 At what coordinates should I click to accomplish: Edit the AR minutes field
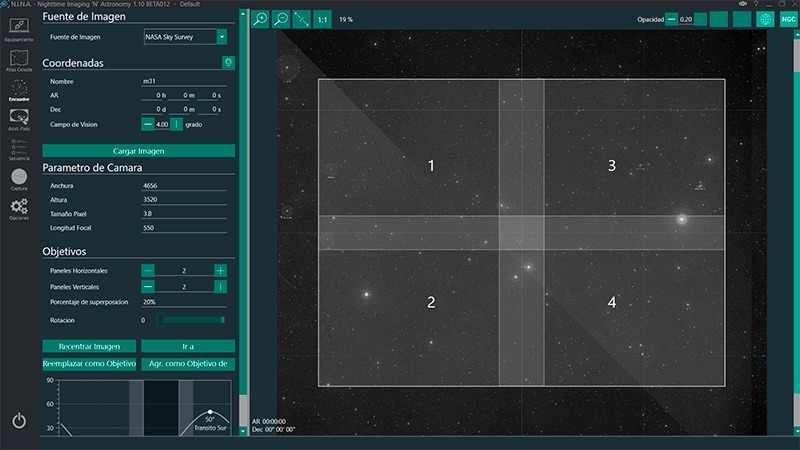pos(184,95)
